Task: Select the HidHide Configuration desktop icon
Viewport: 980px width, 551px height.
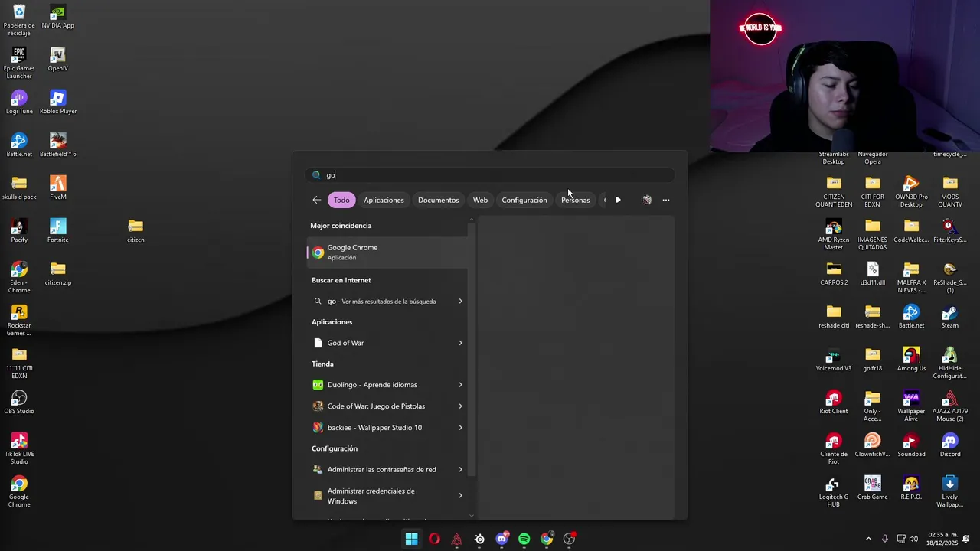Action: coord(950,364)
